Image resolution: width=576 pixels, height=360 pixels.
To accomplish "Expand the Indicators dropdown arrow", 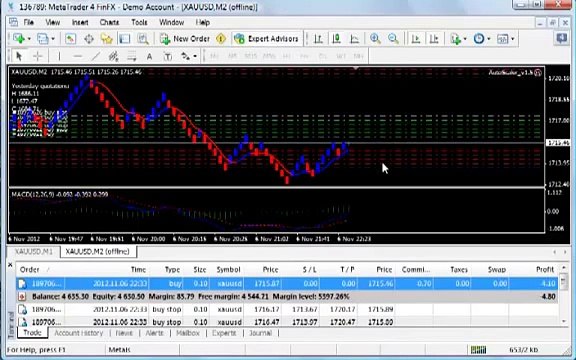I will point(465,39).
